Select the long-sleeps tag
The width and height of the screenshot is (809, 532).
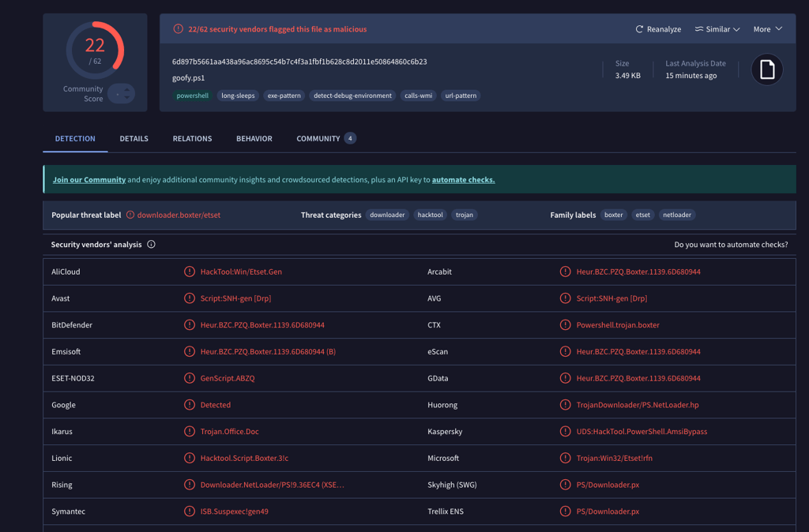(x=238, y=96)
